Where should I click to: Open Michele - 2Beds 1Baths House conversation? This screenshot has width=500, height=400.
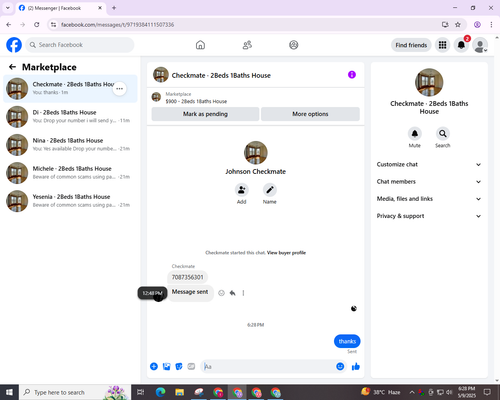[70, 173]
